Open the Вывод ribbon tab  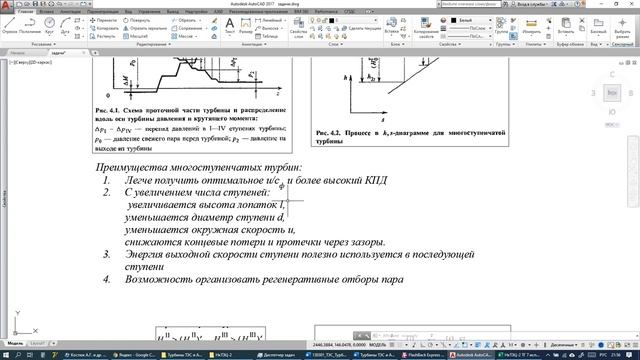[173, 11]
